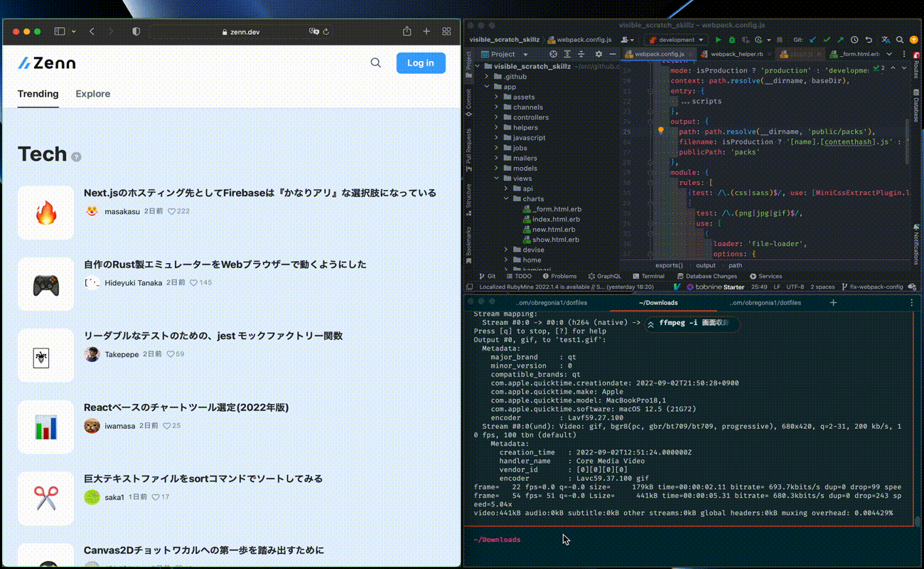Click the Git commit checkmark icon
Viewport: 924px width, 569px height.
[827, 40]
